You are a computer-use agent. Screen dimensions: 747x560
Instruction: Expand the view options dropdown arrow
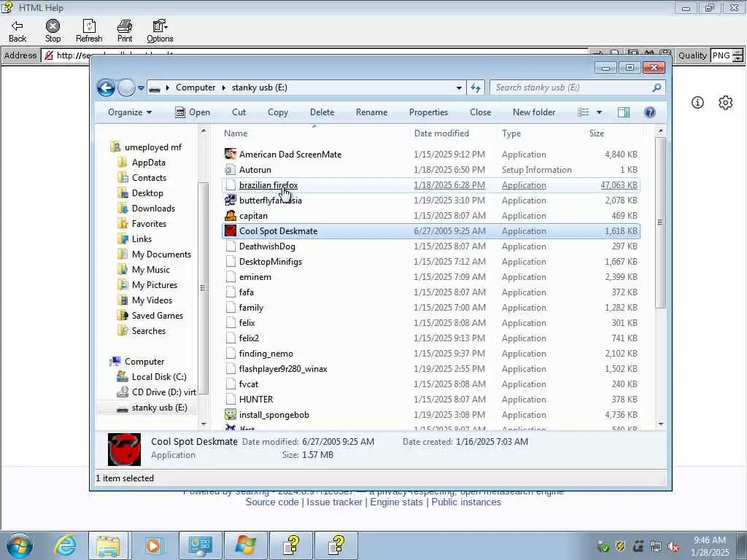coord(599,112)
